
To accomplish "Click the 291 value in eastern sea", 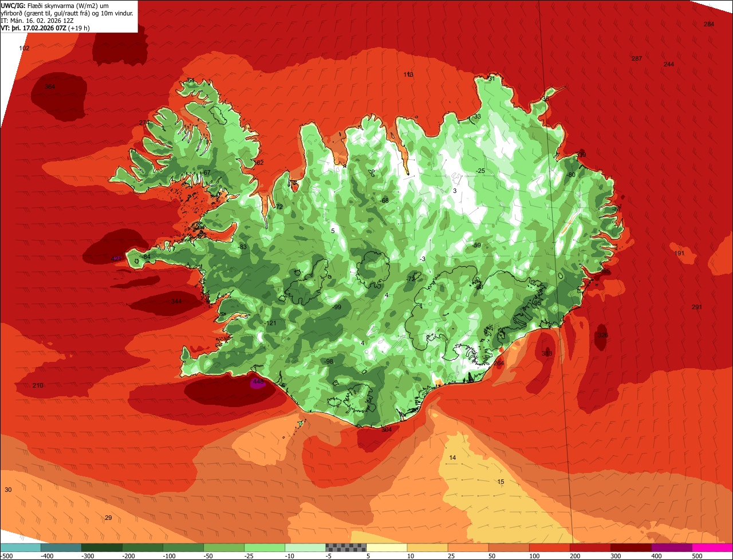I will click(x=696, y=307).
